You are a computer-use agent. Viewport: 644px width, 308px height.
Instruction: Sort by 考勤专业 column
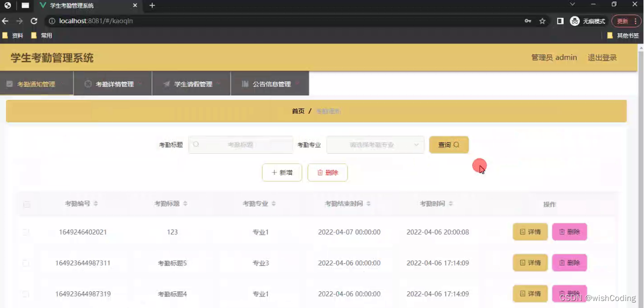pos(274,203)
